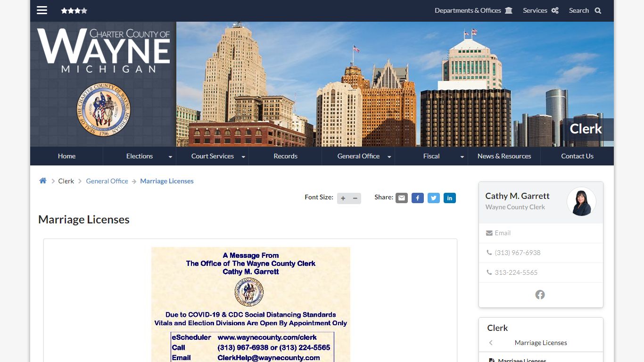Click Cathy M. Garrett's portrait photo
The image size is (644, 362).
click(581, 202)
